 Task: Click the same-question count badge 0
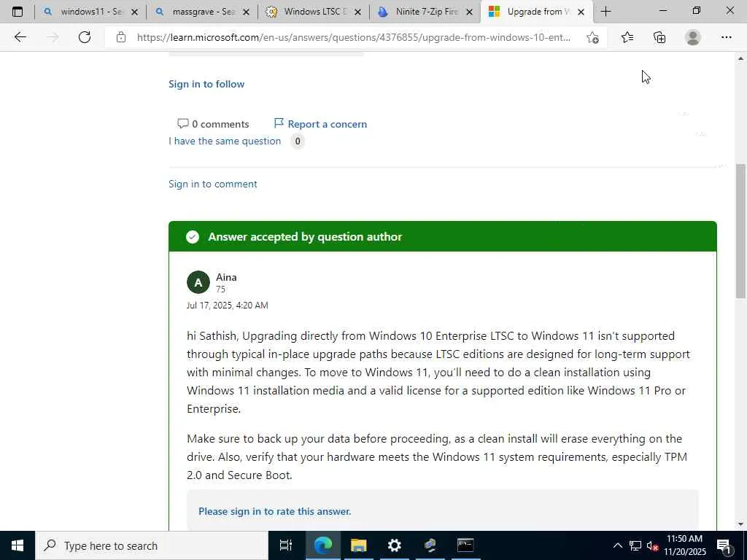click(298, 141)
